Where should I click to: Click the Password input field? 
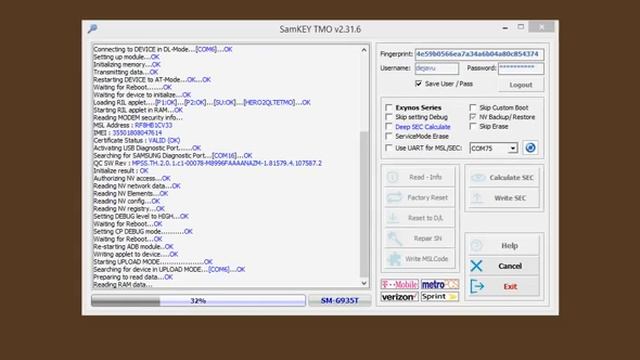(x=521, y=68)
